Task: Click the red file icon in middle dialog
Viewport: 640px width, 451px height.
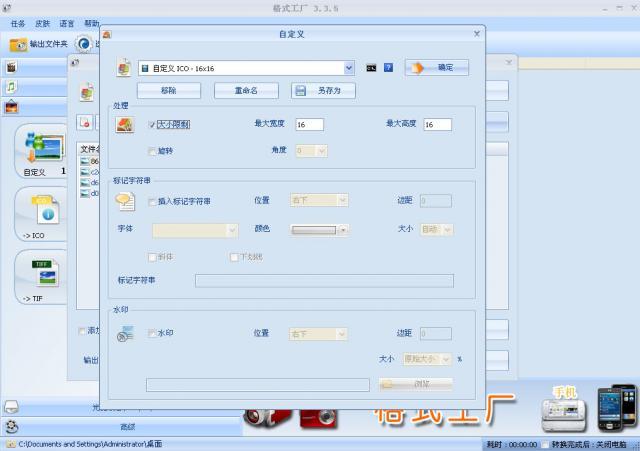Action: [x=84, y=122]
